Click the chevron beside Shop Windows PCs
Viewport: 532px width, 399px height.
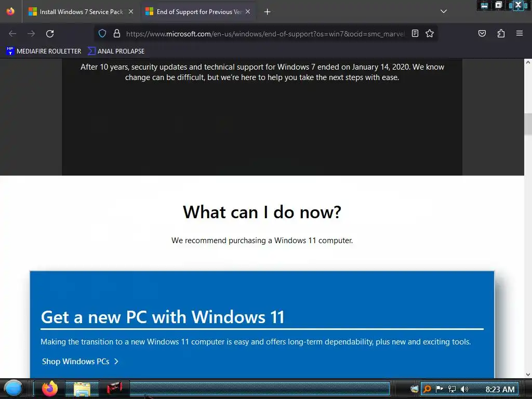coord(116,362)
